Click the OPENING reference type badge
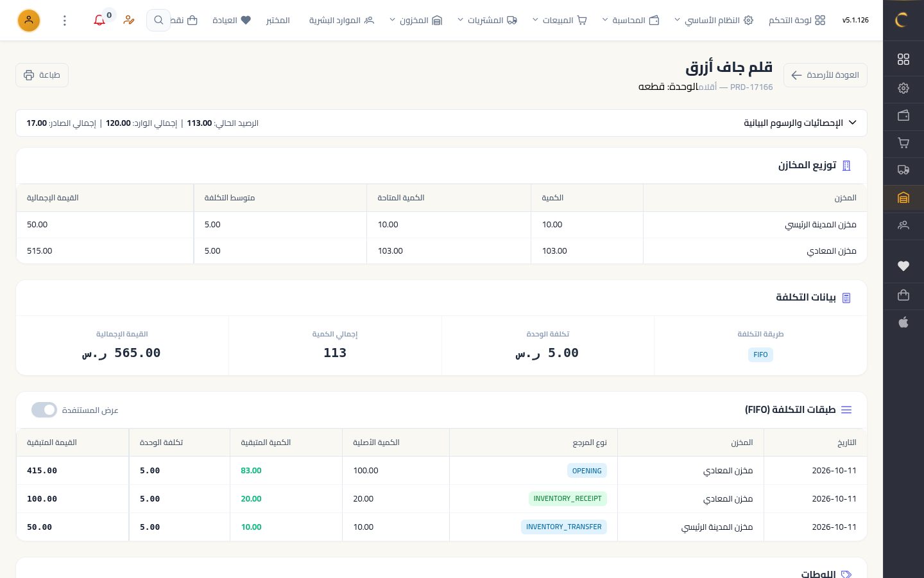 (587, 471)
